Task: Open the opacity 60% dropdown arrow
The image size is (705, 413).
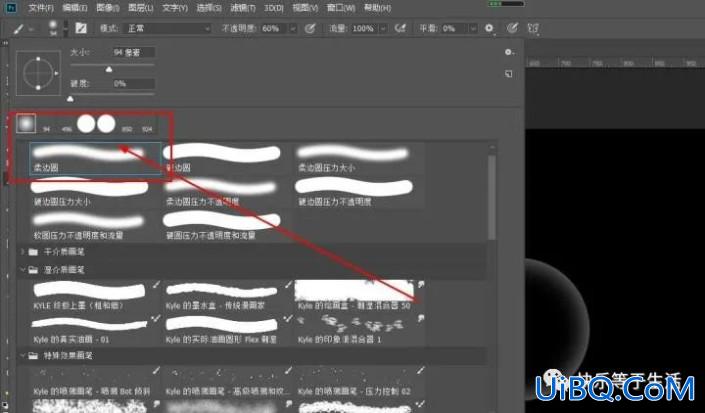Action: click(x=293, y=28)
